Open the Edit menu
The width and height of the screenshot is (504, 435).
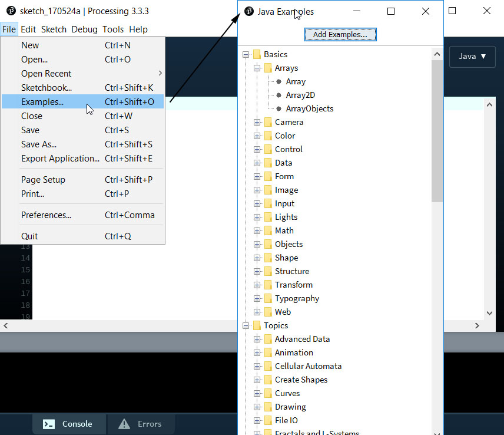(x=28, y=29)
